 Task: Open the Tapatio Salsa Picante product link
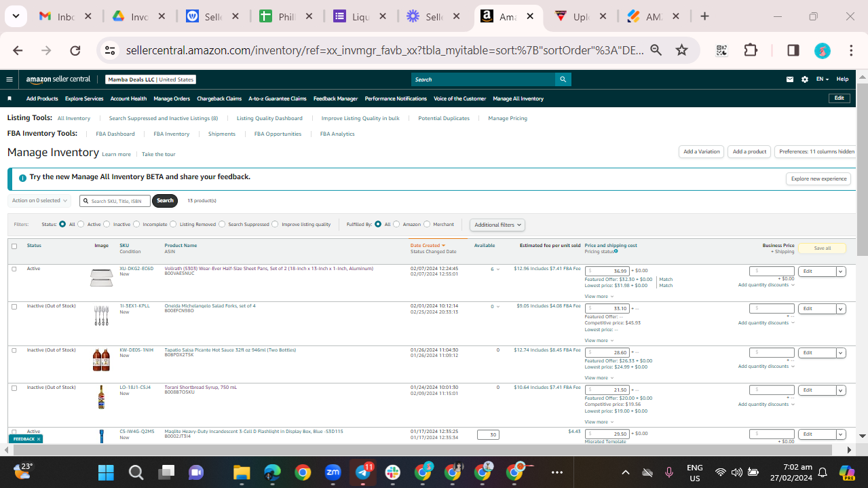pyautogui.click(x=230, y=350)
